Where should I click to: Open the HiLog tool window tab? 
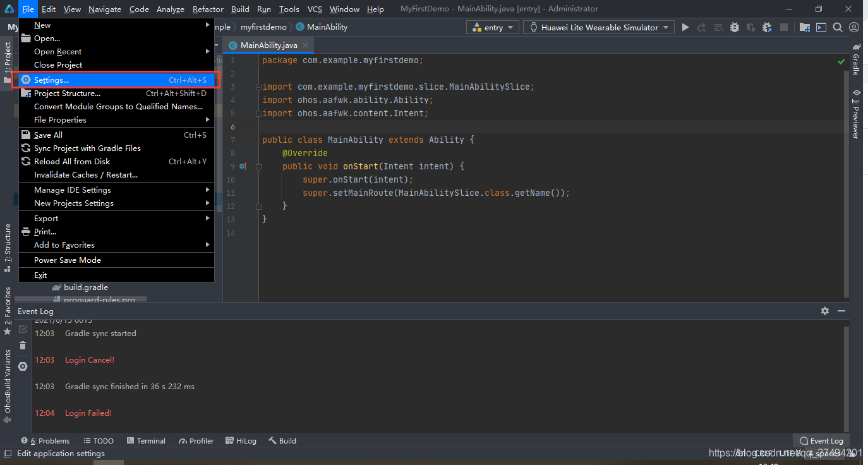pos(240,441)
